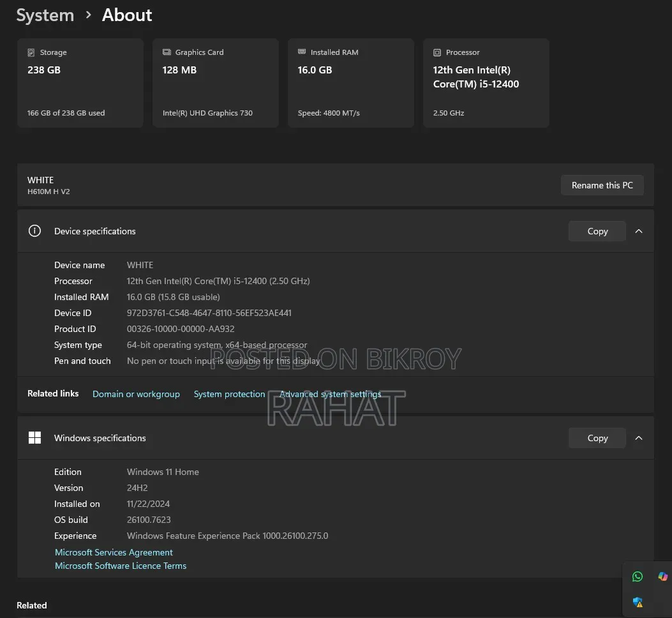Screen dimensions: 672x618
Task: Select the installed date 11/22/2024
Action: tap(148, 504)
